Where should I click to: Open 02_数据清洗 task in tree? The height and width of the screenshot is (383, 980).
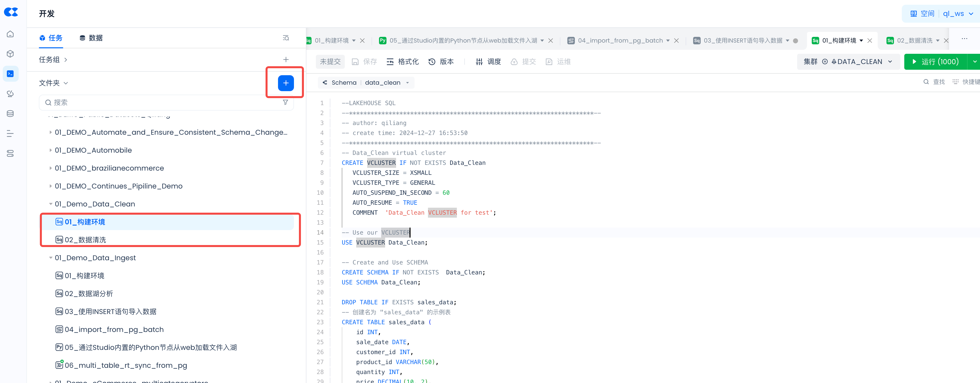pos(85,240)
